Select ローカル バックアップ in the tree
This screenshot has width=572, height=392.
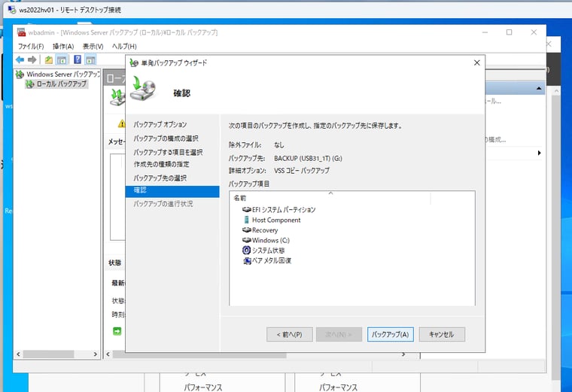coord(61,84)
